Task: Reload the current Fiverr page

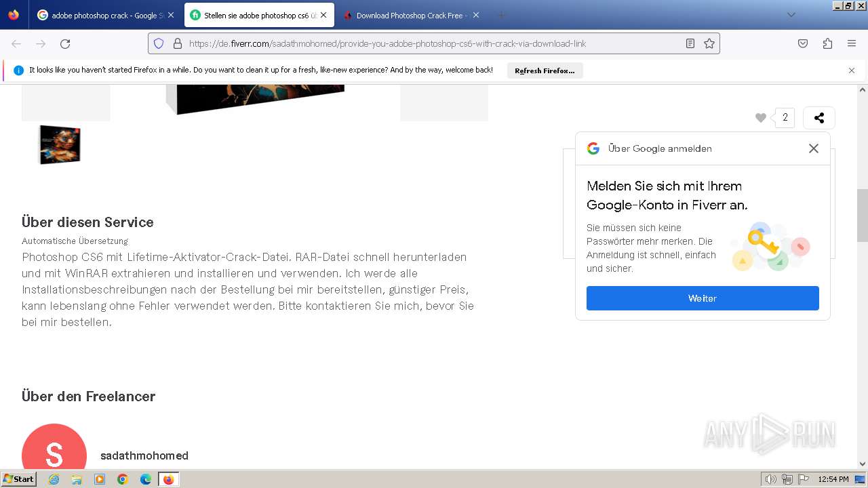Action: [x=65, y=43]
